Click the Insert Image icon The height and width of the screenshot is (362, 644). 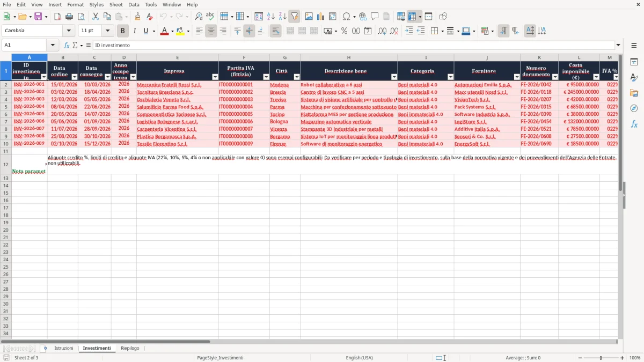309,17
